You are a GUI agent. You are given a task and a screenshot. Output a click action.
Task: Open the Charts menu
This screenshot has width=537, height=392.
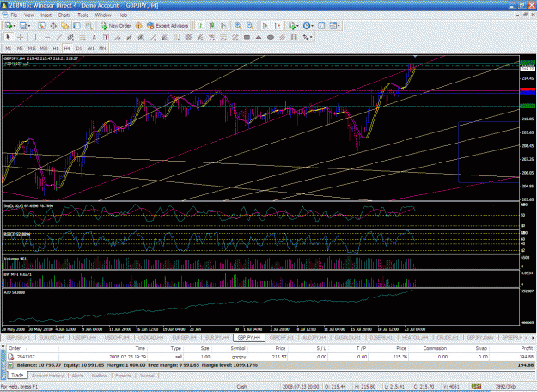coord(64,15)
